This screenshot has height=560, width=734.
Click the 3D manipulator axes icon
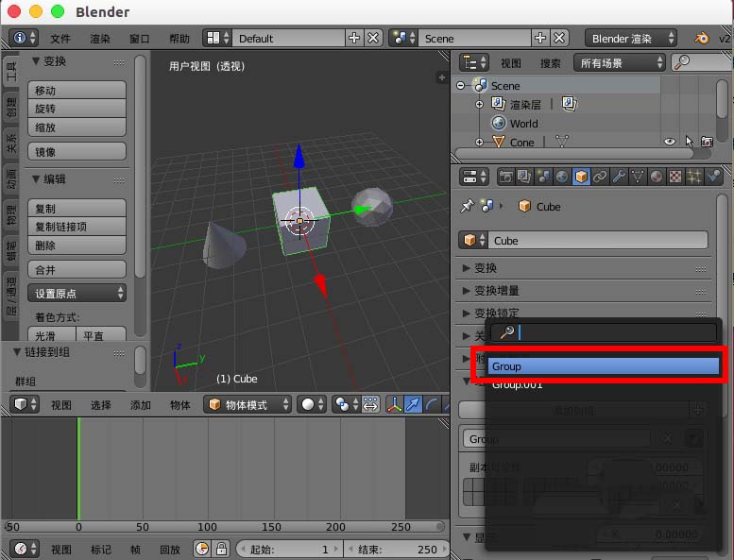[x=394, y=405]
